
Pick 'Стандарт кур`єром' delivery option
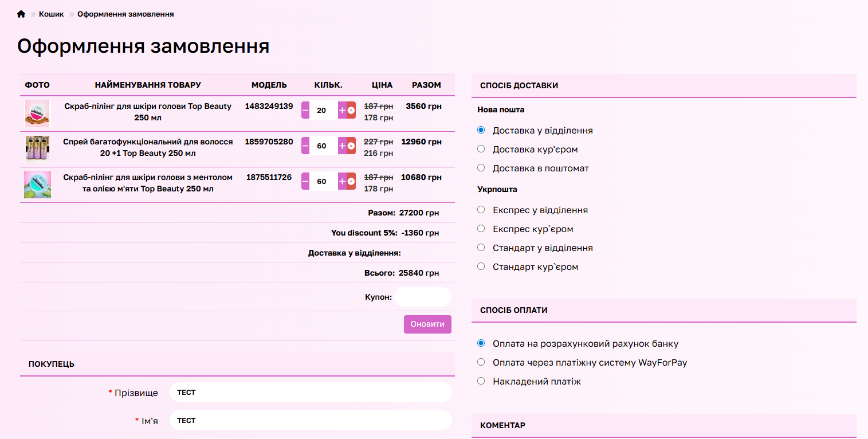click(481, 266)
